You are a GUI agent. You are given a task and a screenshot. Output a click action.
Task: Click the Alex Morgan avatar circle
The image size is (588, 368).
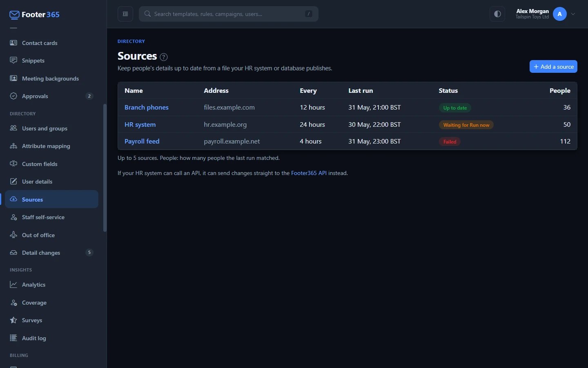pos(560,14)
